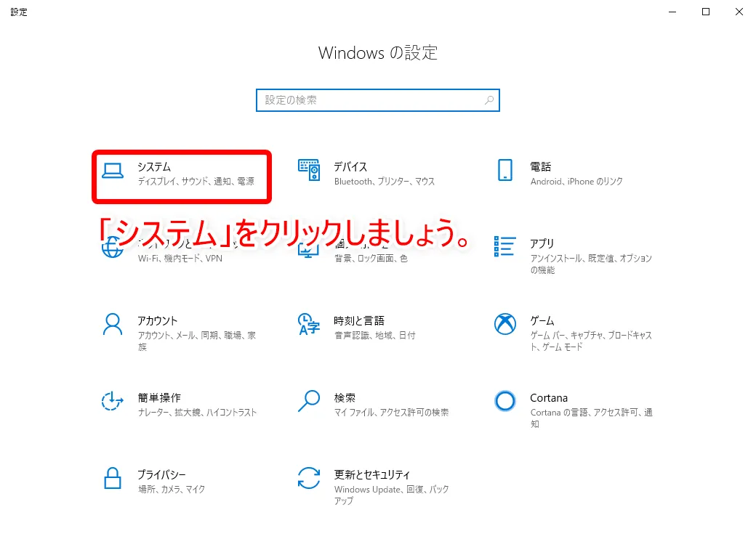Select the 電話 category title

541,166
